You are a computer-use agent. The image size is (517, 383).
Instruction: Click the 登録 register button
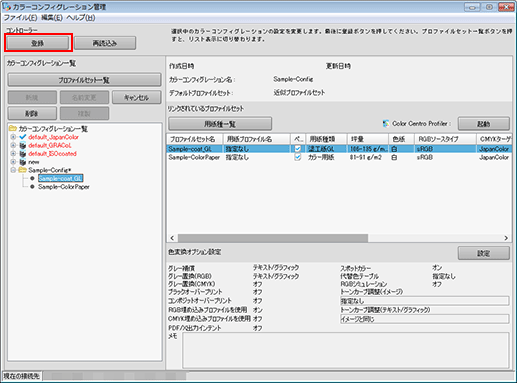click(x=38, y=43)
